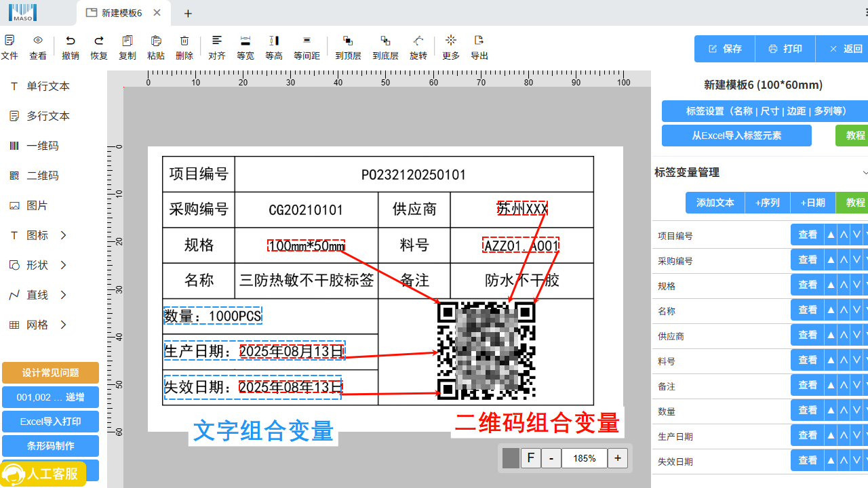The image size is (868, 488).
Task: Zoom in with the plus button
Action: 618,458
